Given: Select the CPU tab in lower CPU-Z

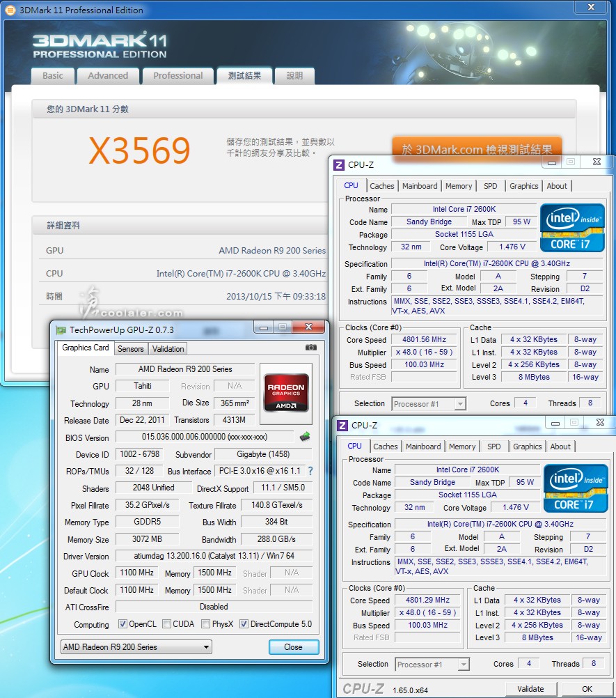Looking at the screenshot, I should (354, 446).
